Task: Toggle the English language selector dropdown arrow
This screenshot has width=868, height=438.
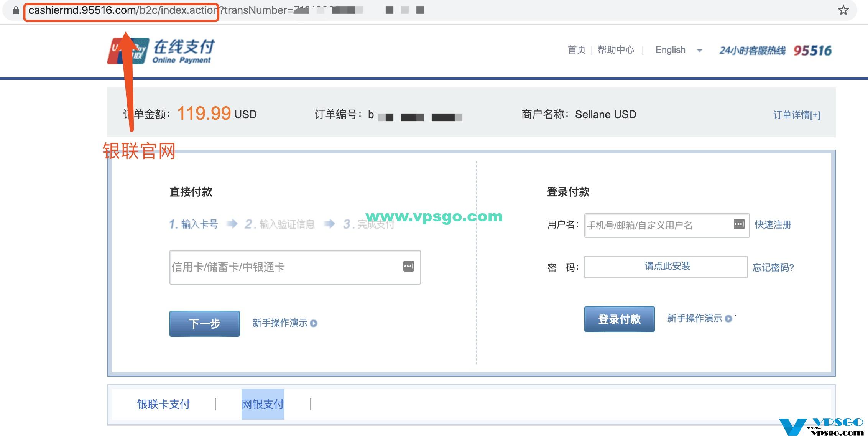Action: 699,51
